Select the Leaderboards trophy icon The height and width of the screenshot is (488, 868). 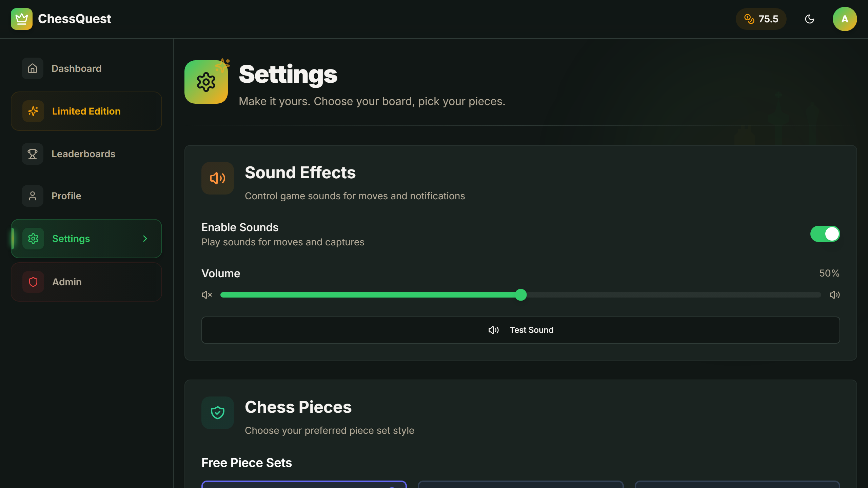pyautogui.click(x=32, y=154)
